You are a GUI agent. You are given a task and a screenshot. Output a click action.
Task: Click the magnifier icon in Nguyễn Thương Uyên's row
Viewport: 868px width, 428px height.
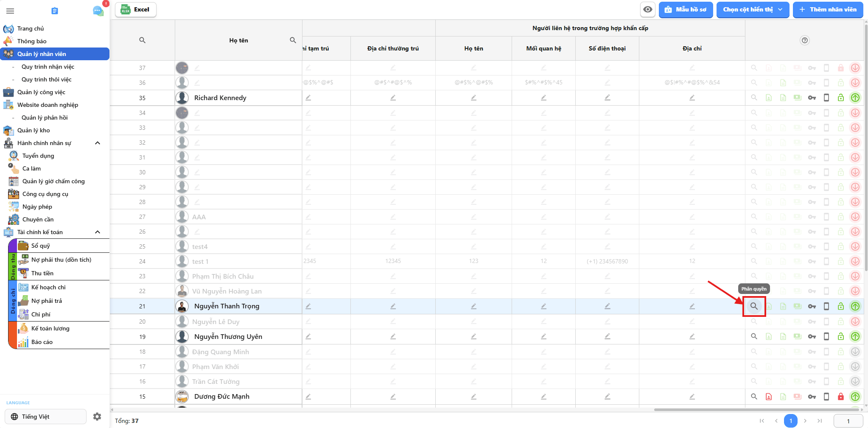click(x=754, y=336)
